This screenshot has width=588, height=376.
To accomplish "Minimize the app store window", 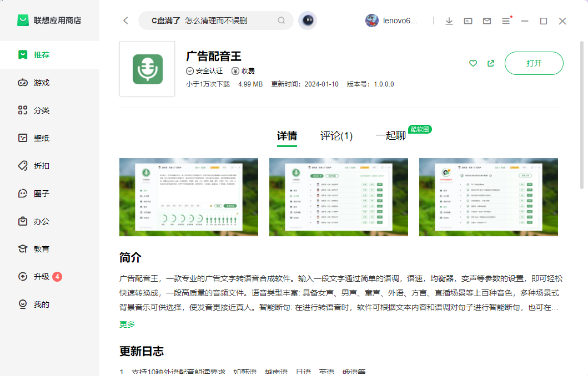I will (525, 21).
